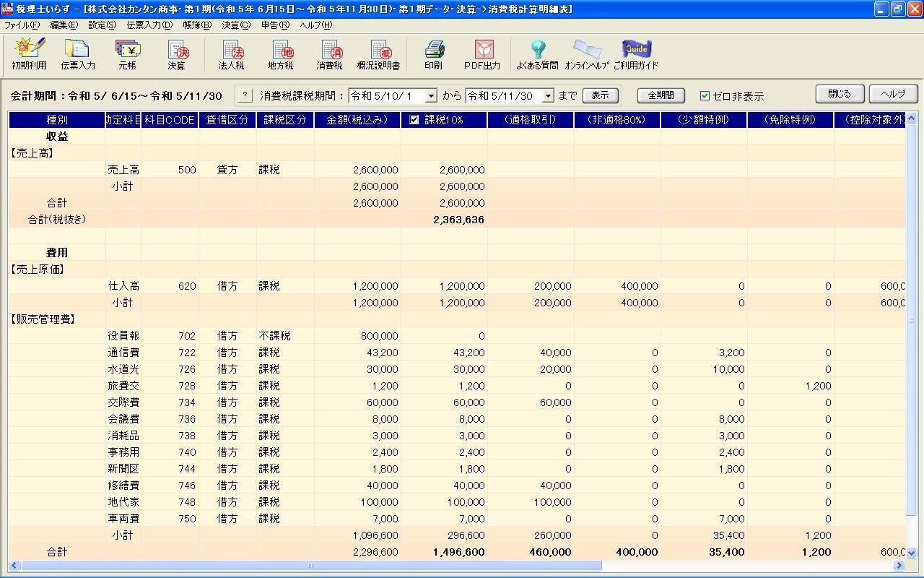Viewport: 924px width, 578px height.
Task: Click the vertical scrollbar down arrow
Action: tap(911, 553)
